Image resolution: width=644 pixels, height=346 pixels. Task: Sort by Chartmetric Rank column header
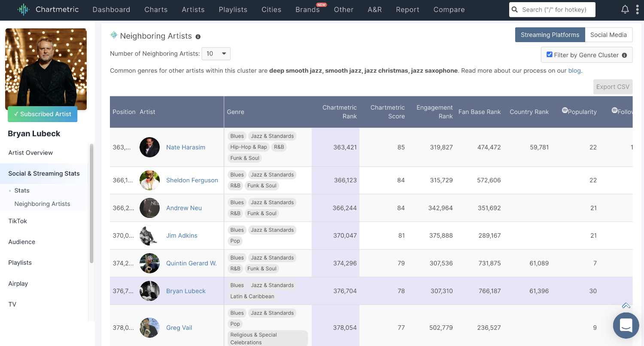tap(340, 112)
